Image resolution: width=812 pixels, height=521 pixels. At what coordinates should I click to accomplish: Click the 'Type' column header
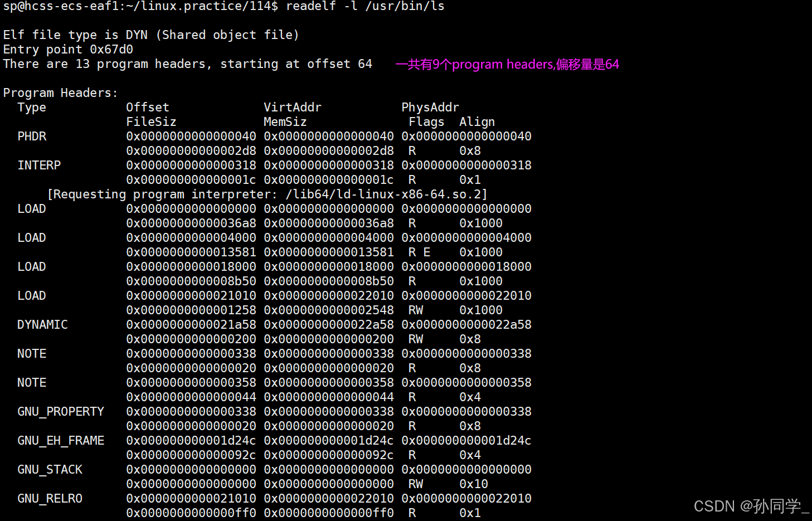click(x=32, y=108)
